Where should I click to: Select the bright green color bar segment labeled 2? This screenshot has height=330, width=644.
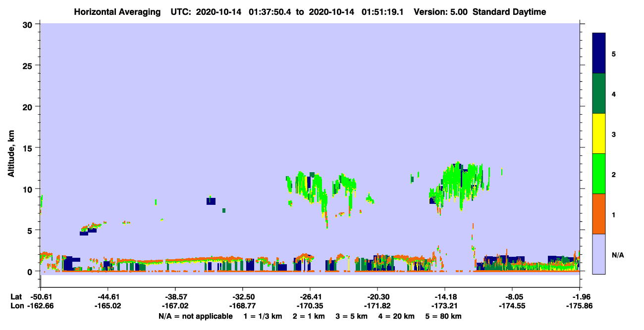599,174
